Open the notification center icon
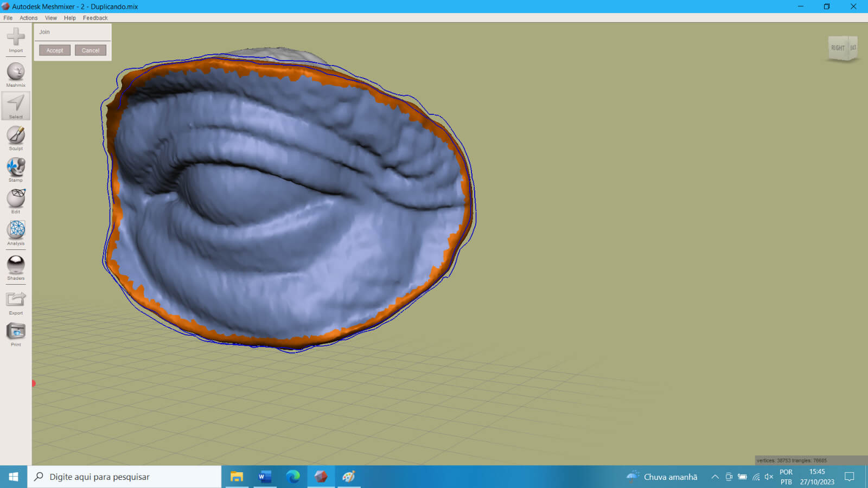 850,477
